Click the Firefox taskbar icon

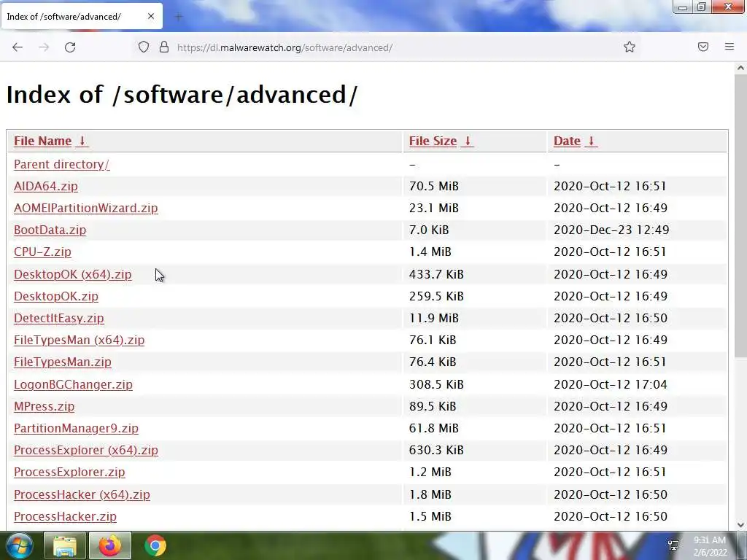click(110, 545)
